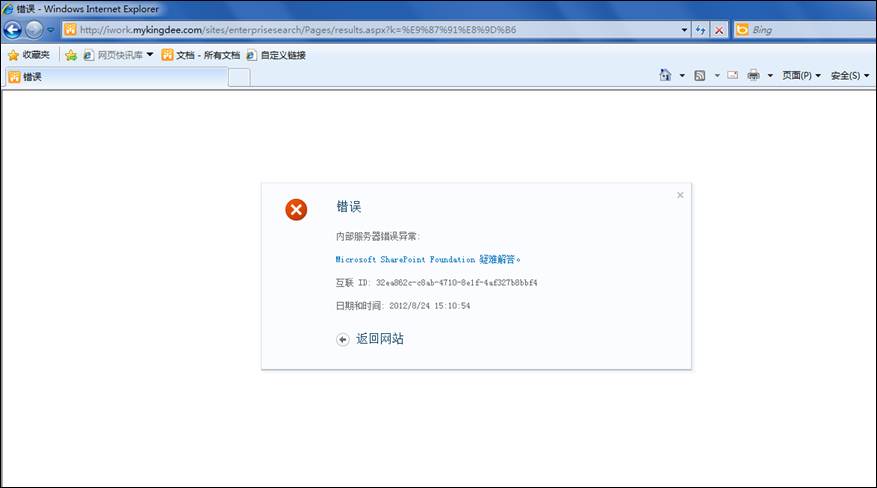Click the Print icon

click(754, 75)
